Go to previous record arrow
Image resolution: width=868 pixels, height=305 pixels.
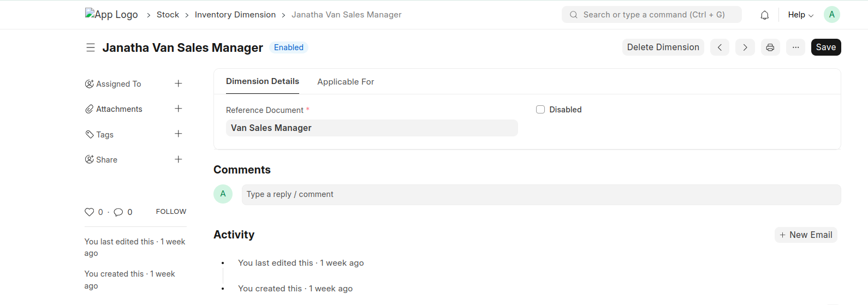720,47
